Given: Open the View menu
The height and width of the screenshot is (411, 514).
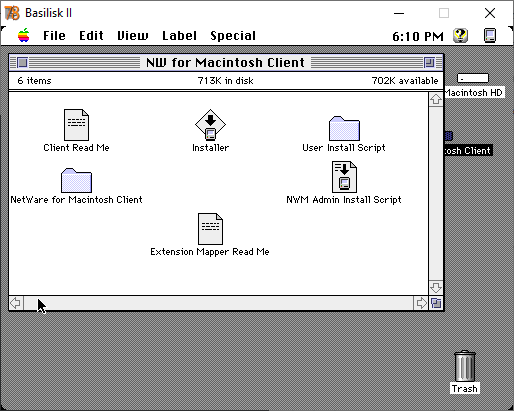Looking at the screenshot, I should (x=133, y=36).
